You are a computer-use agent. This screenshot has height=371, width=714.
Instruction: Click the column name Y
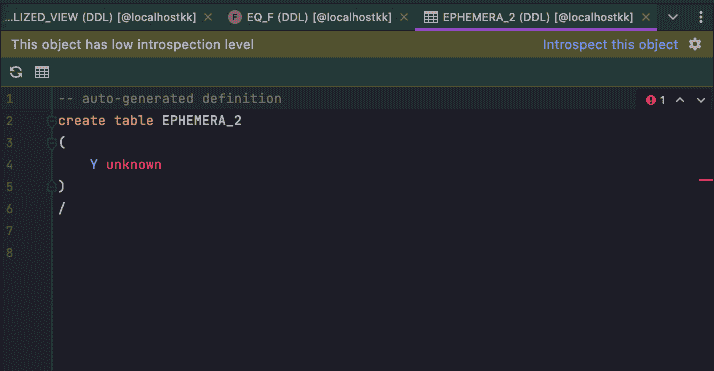click(x=94, y=165)
